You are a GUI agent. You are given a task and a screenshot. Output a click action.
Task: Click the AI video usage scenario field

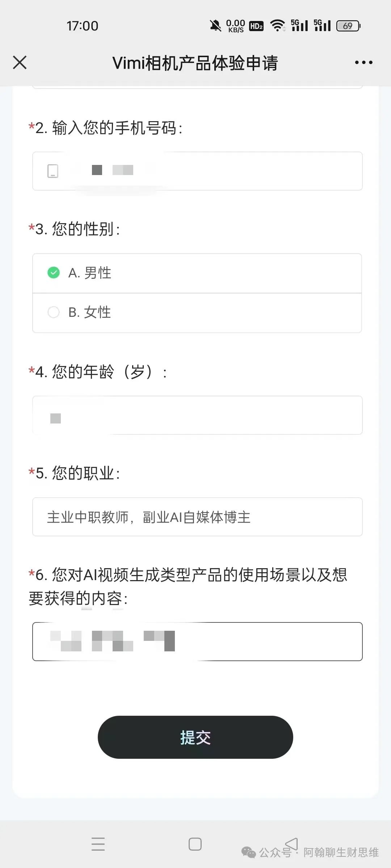pyautogui.click(x=197, y=642)
